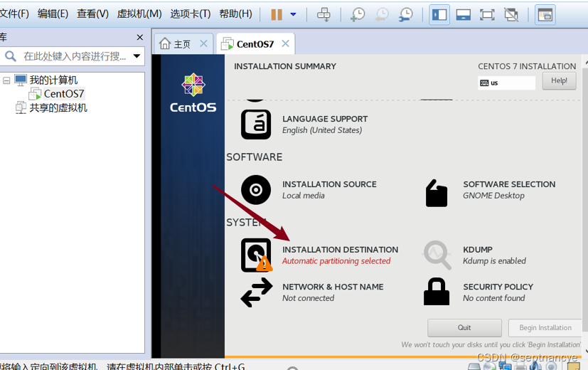Open the snapshot manager icon
Viewport: 588px width, 370px height.
pyautogui.click(x=406, y=15)
